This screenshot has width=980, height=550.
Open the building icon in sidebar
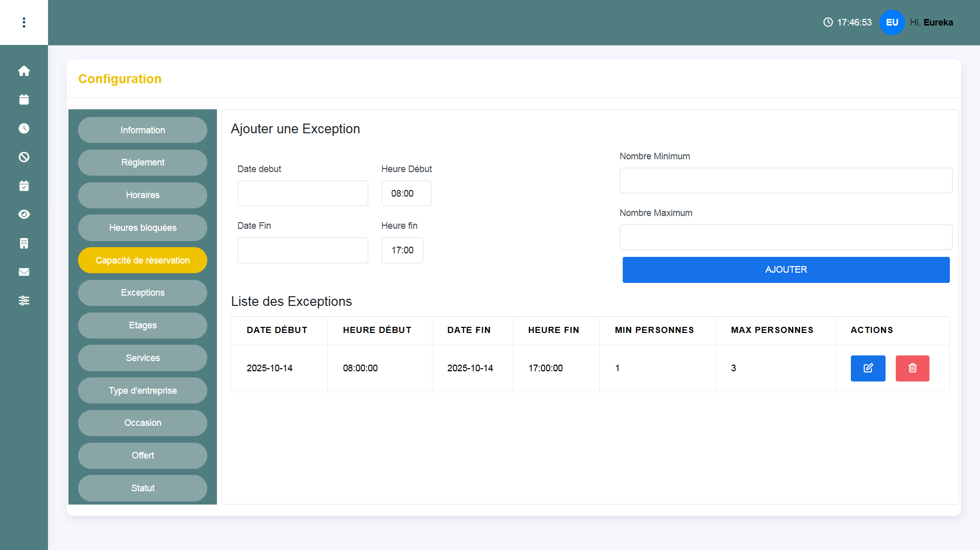24,243
